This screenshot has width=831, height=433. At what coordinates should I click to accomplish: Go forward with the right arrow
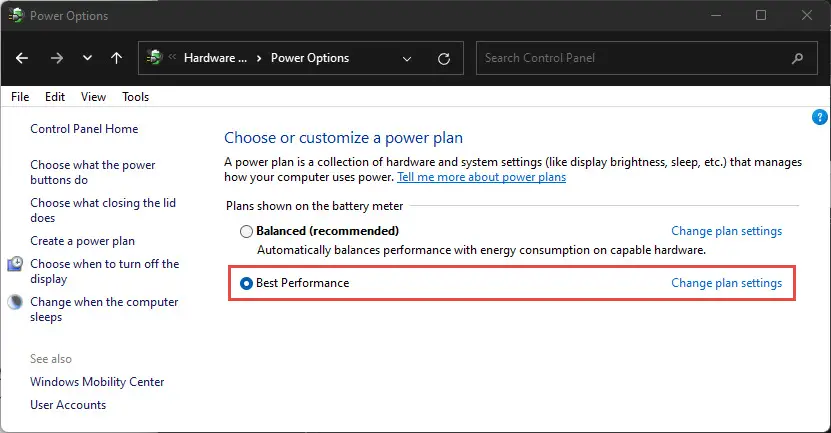56,58
